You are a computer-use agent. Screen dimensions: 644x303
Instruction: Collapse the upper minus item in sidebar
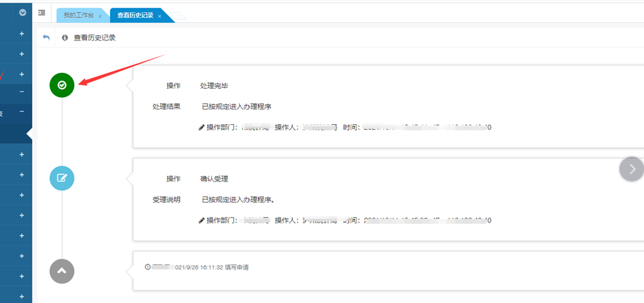tap(22, 92)
